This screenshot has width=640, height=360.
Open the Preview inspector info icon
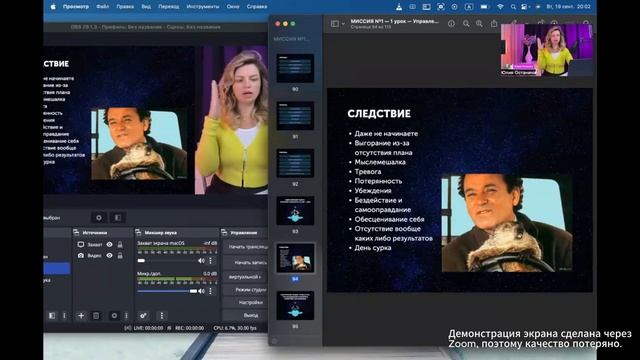[x=451, y=24]
